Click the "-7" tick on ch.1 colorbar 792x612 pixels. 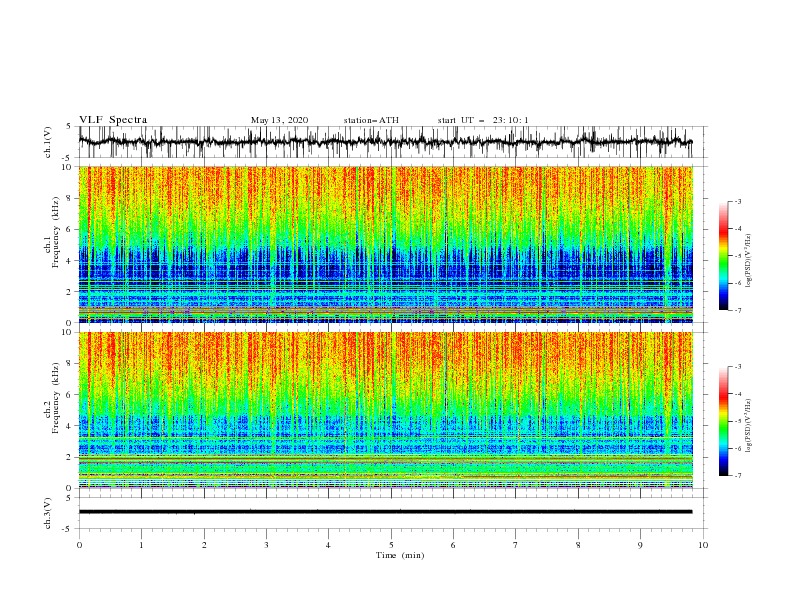(x=737, y=310)
